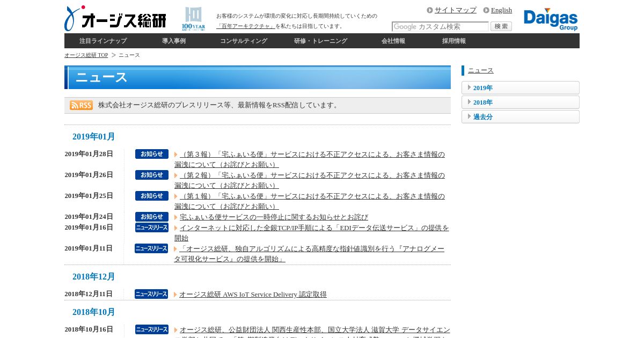Click the お知らせ badge for 2019年01月25日

pyautogui.click(x=152, y=196)
